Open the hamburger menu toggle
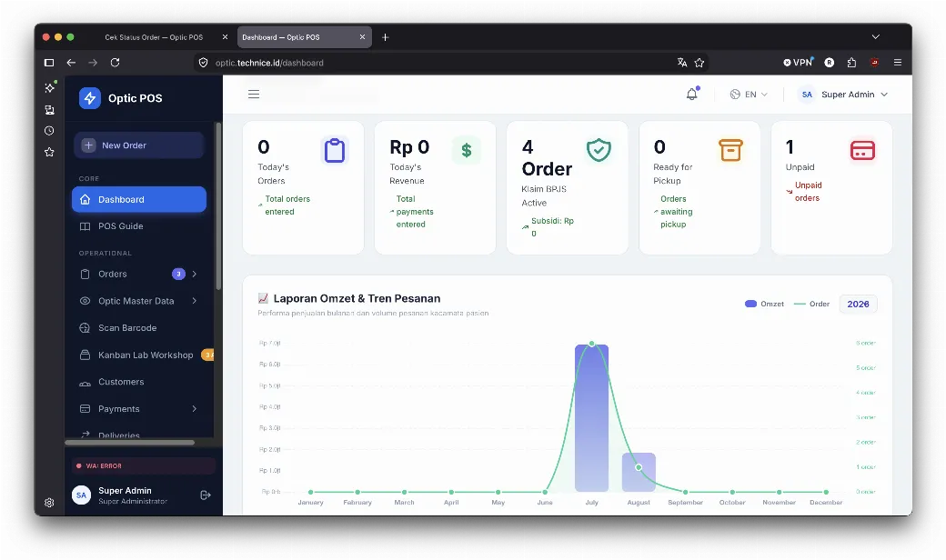946x560 pixels. click(254, 94)
